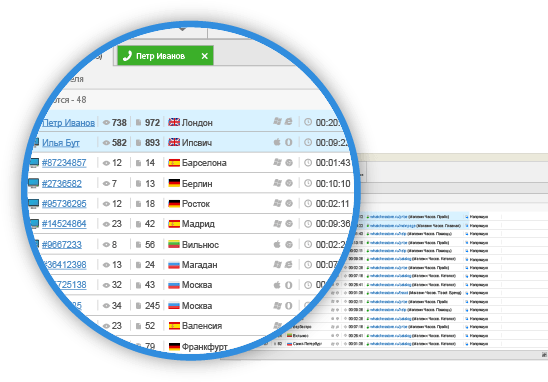
Task: Close the Петр Иванов call tab
Action: (205, 56)
